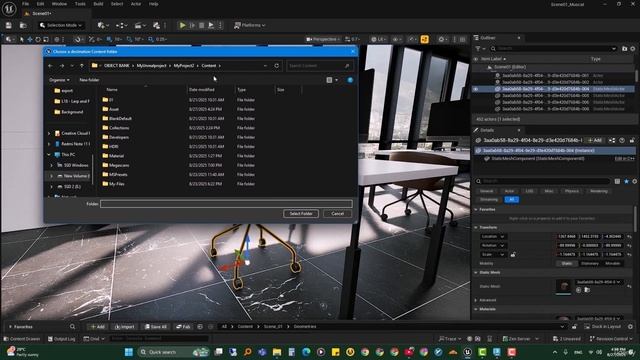Click the Outliner settings gear
This screenshot has height=360, width=640.
point(633,49)
